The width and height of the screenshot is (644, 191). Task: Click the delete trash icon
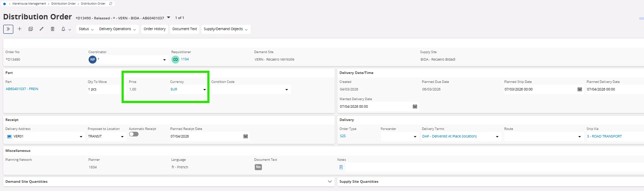(52, 29)
